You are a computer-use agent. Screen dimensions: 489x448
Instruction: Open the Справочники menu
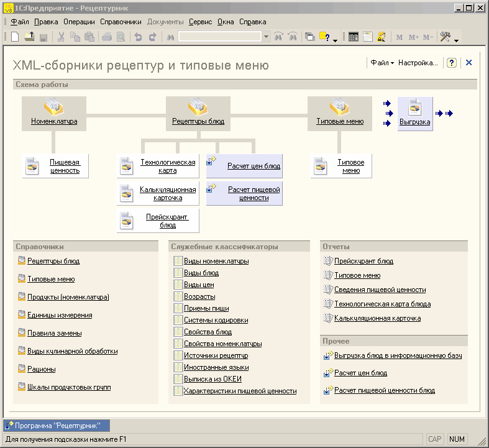click(x=121, y=22)
